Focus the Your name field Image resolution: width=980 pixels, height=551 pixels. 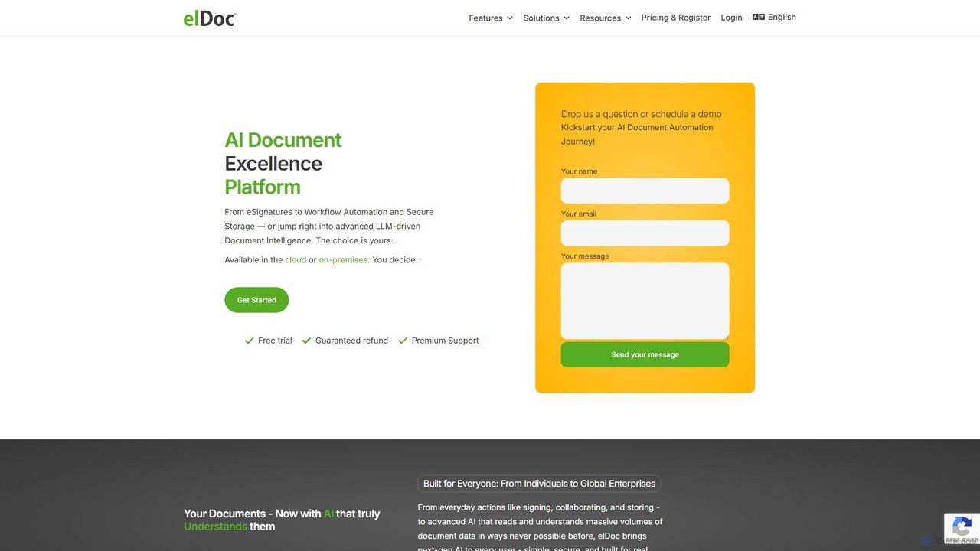645,191
